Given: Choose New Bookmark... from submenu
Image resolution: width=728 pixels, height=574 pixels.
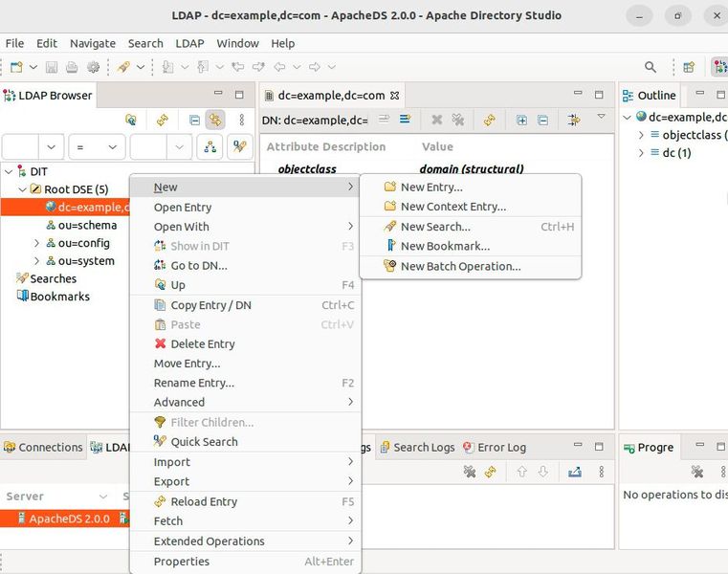Looking at the screenshot, I should click(x=471, y=246).
